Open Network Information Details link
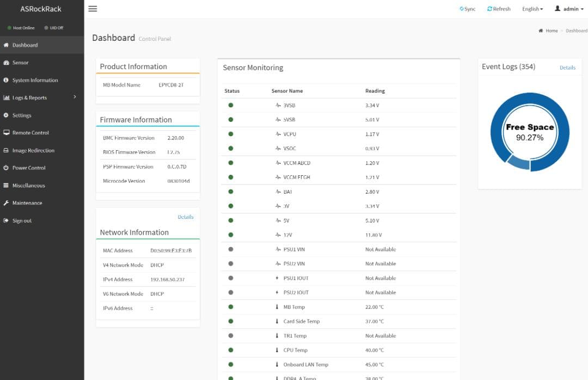This screenshot has width=588, height=380. click(185, 217)
